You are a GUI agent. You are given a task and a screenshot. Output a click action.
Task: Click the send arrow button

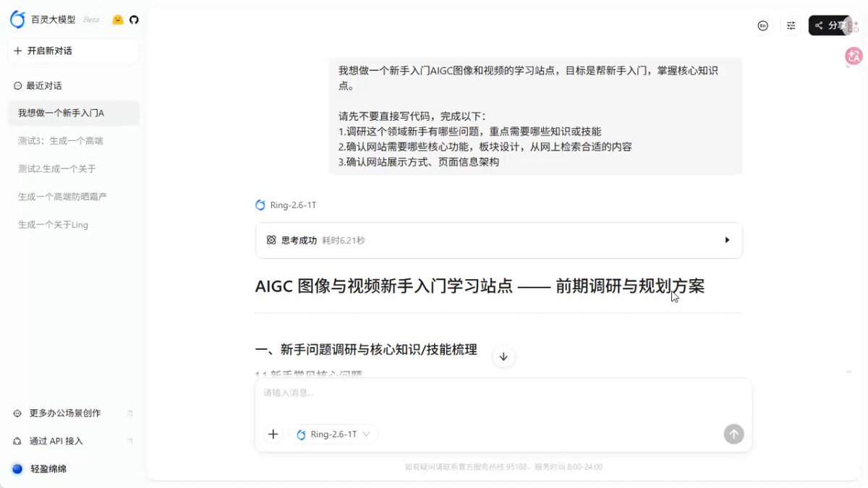coord(733,434)
